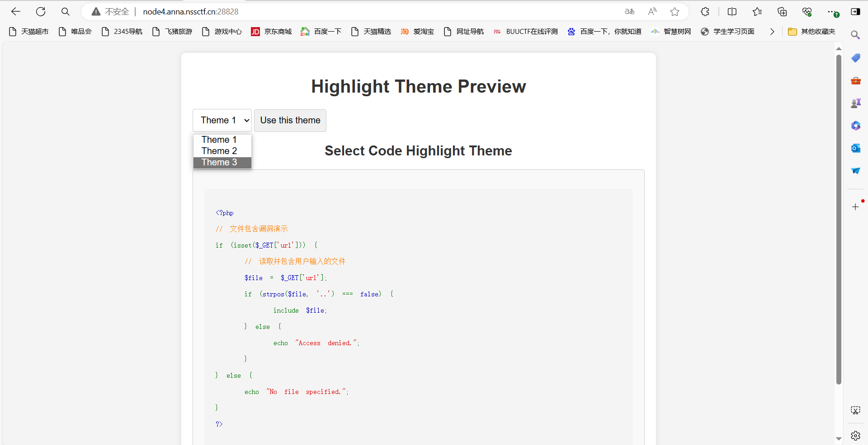The image size is (868, 445).
Task: Expand the bookmarks bar overflow chevron
Action: coord(772,32)
